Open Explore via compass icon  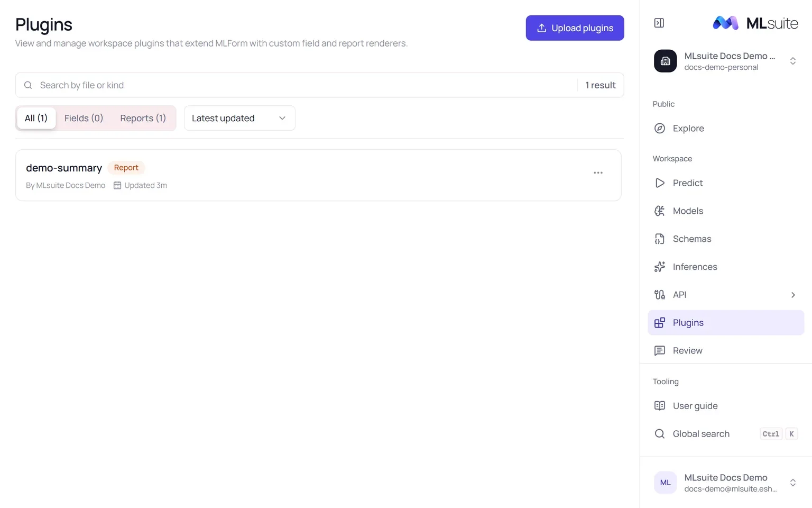[x=660, y=128]
